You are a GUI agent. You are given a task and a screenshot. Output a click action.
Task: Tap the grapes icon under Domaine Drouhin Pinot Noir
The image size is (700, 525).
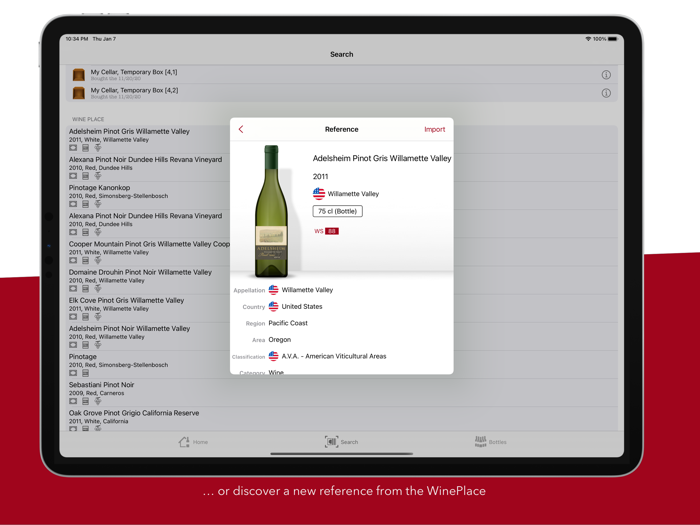[98, 288]
